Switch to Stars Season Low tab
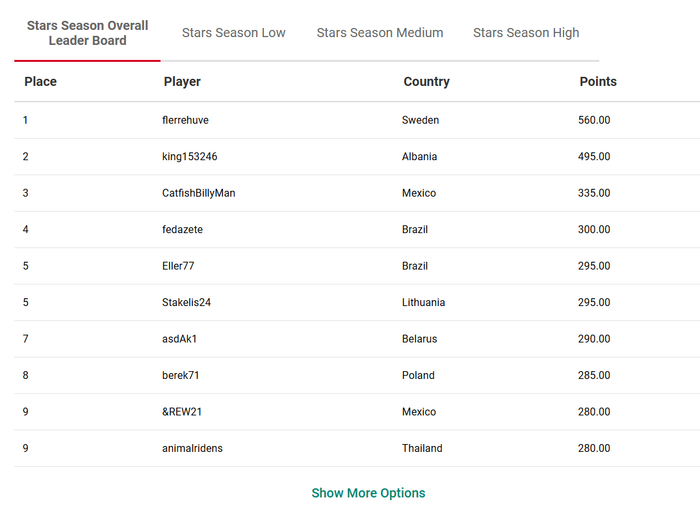The width and height of the screenshot is (700, 517). click(234, 33)
